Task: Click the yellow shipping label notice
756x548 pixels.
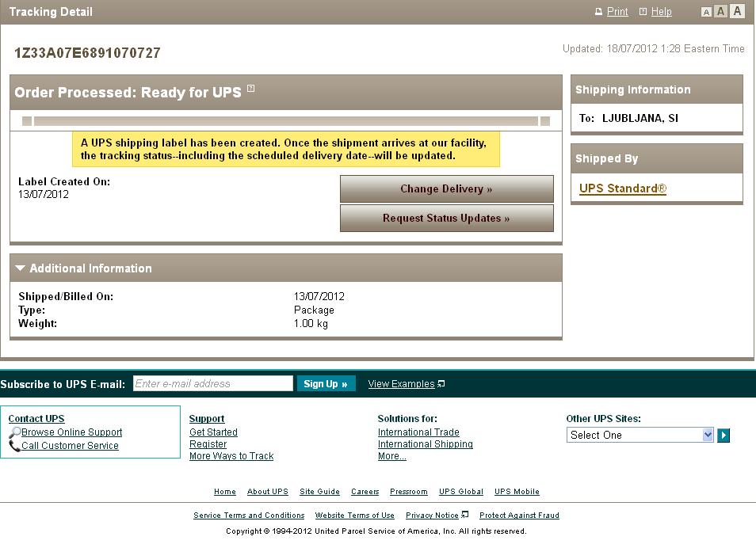Action: pos(286,150)
